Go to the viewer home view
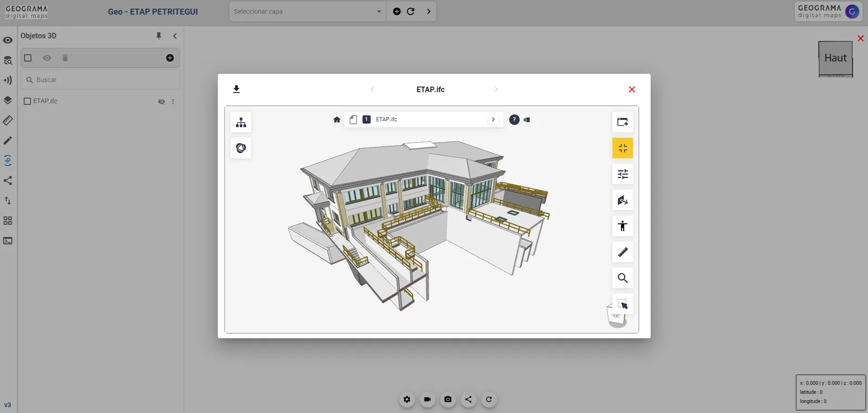Screen dimensions: 868x413 click(337, 119)
